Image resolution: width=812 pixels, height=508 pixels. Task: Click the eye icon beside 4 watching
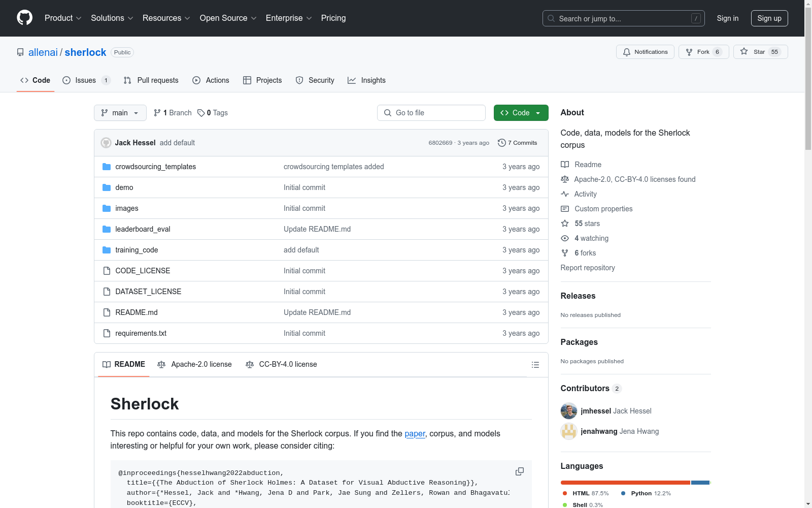coord(565,238)
